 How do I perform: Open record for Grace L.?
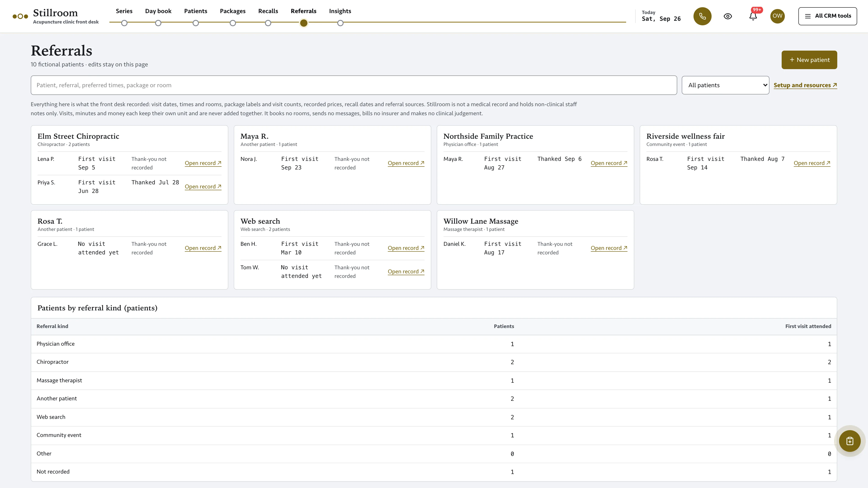click(203, 248)
